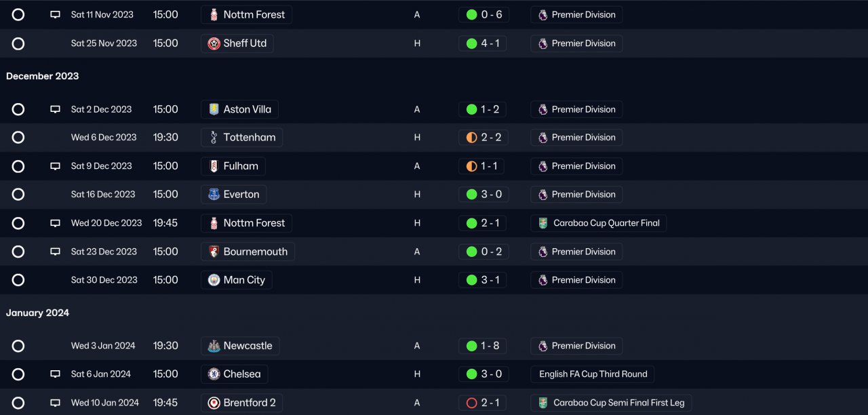Open the Fulham team link
Screen dimensions: 868x415
tap(240, 166)
